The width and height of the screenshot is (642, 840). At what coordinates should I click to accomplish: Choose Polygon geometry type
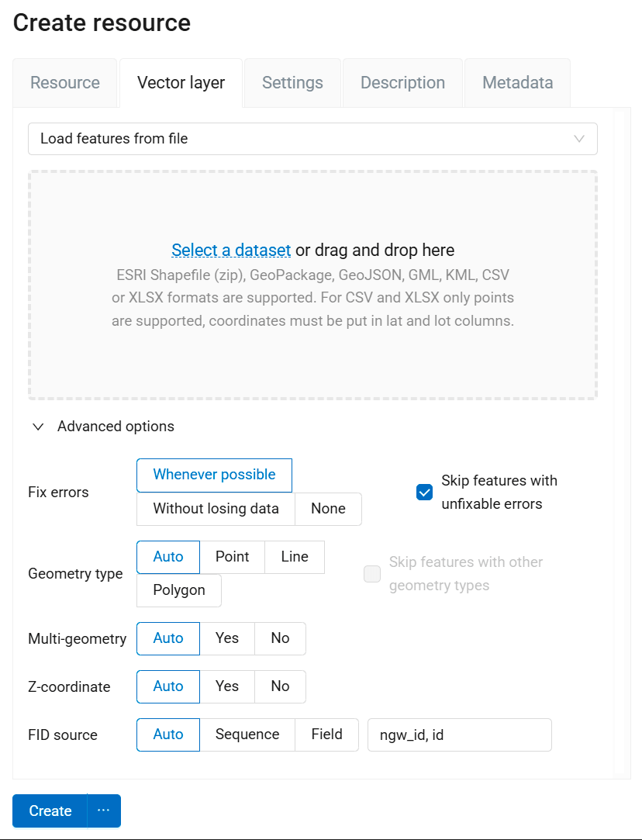pos(179,590)
